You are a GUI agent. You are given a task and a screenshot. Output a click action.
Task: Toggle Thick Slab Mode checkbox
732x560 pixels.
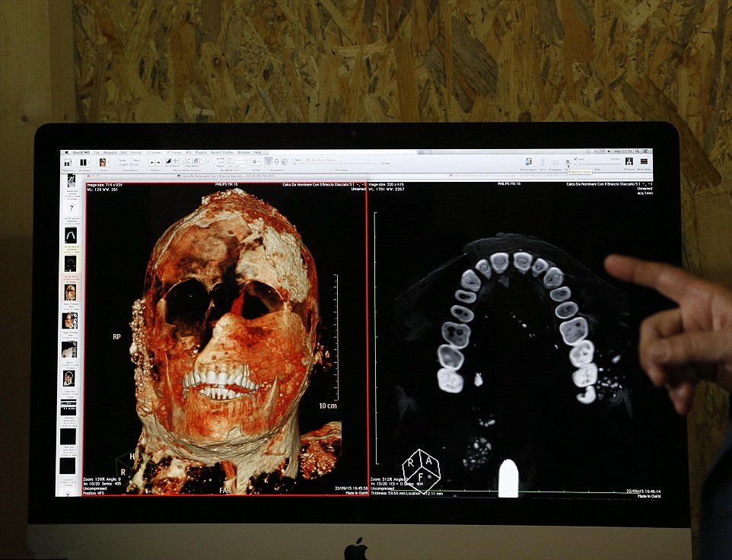(x=294, y=160)
